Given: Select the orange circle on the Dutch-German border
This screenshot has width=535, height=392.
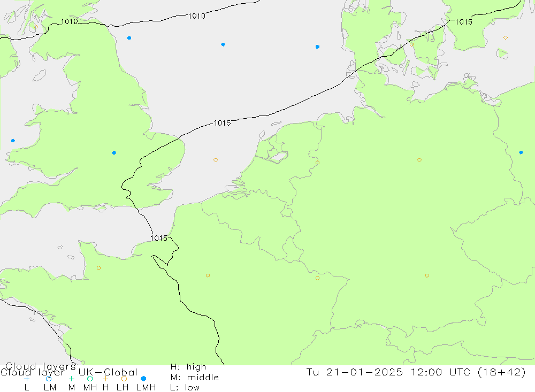Looking at the screenshot, I should [318, 163].
